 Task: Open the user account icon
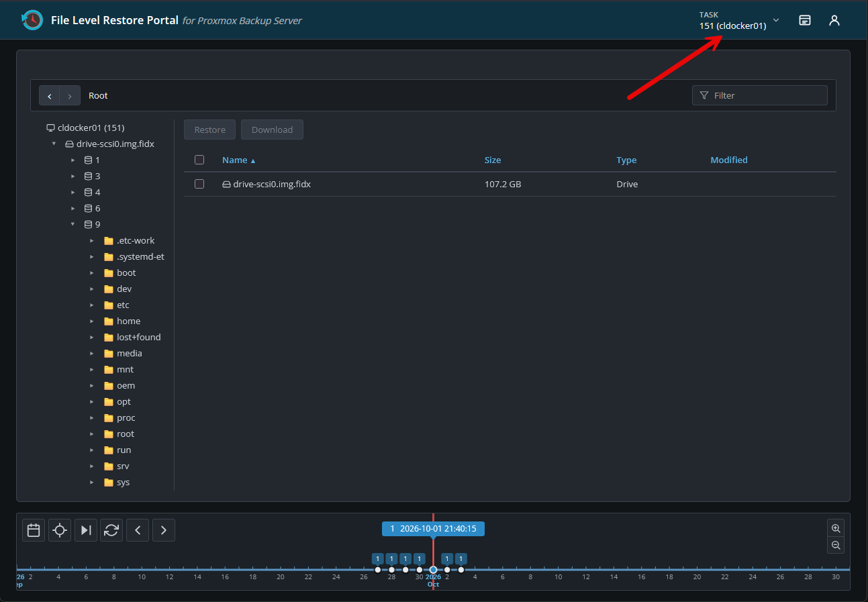point(834,20)
